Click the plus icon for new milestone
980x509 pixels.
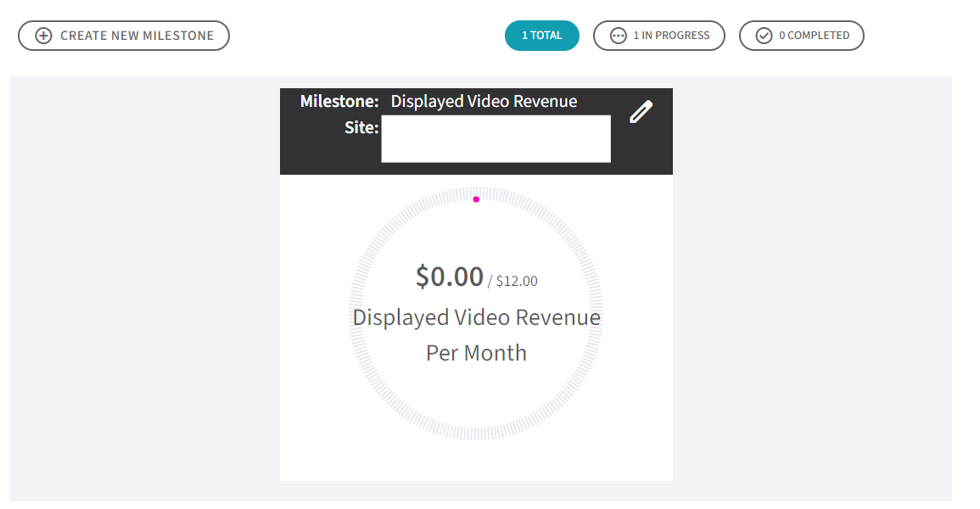point(43,36)
